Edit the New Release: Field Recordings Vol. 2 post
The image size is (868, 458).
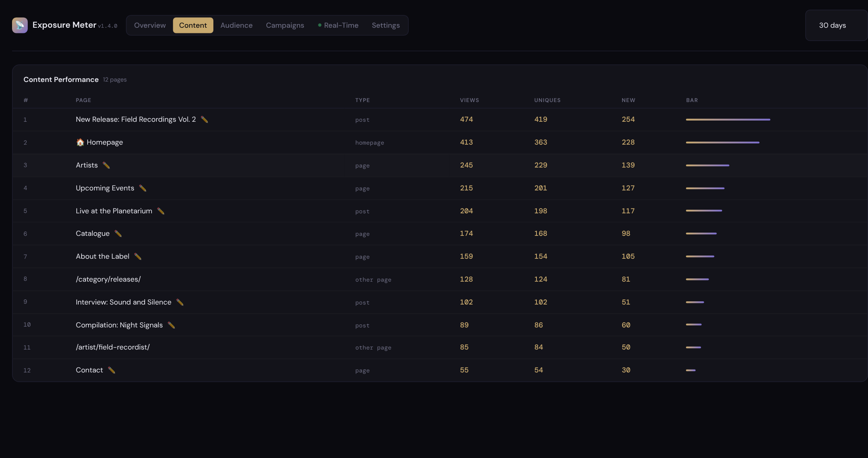[204, 119]
